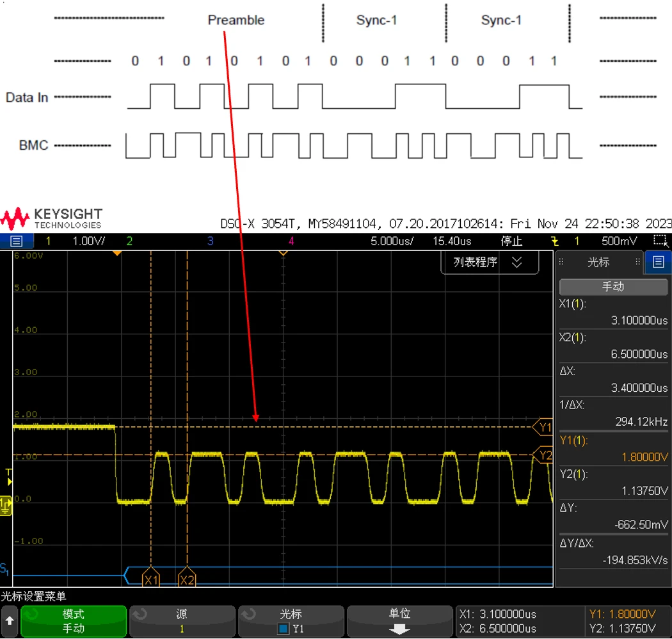The height and width of the screenshot is (639, 672).
Task: Click the 停止 run status indicator
Action: (x=511, y=241)
